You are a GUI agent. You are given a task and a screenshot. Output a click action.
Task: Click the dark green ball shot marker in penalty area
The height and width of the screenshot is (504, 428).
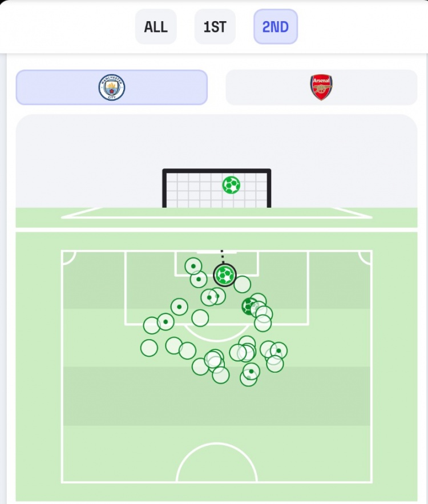(250, 307)
